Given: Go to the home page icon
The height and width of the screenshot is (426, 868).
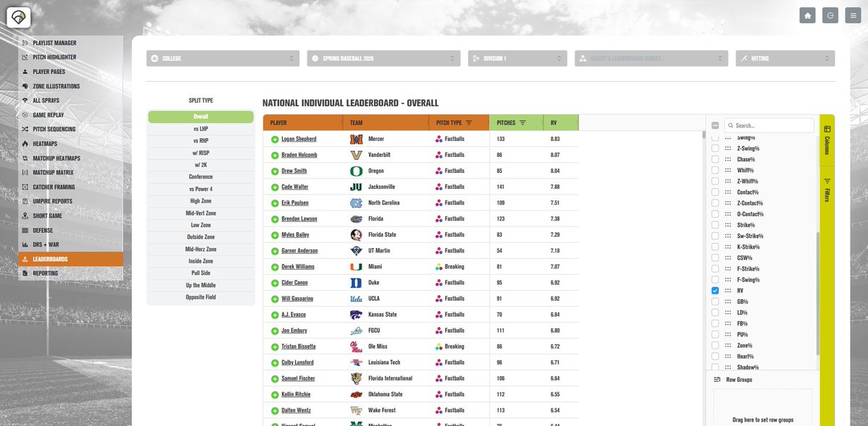Looking at the screenshot, I should point(808,15).
